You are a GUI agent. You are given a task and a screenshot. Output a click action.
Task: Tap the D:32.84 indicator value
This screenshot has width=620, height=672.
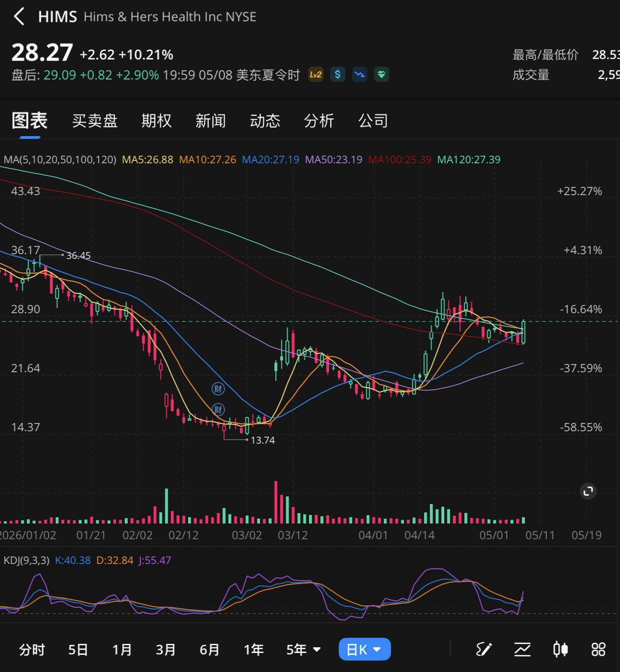pos(115,560)
